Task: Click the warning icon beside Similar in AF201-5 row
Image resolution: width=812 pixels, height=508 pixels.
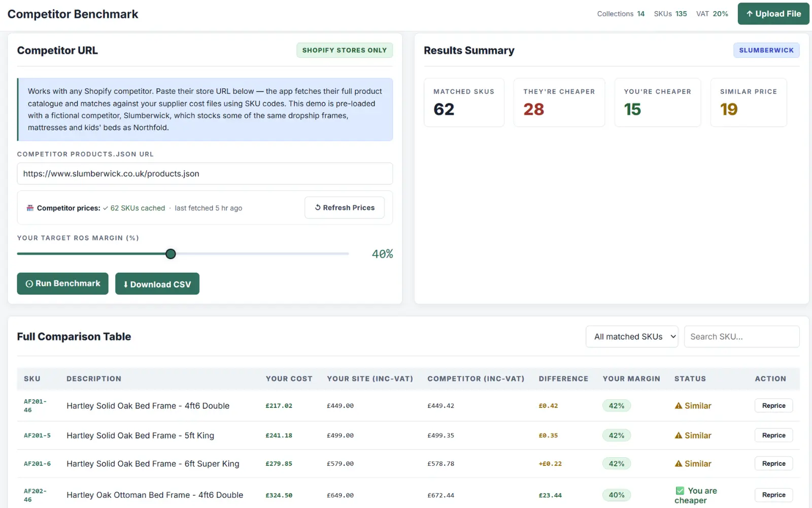Action: point(679,435)
